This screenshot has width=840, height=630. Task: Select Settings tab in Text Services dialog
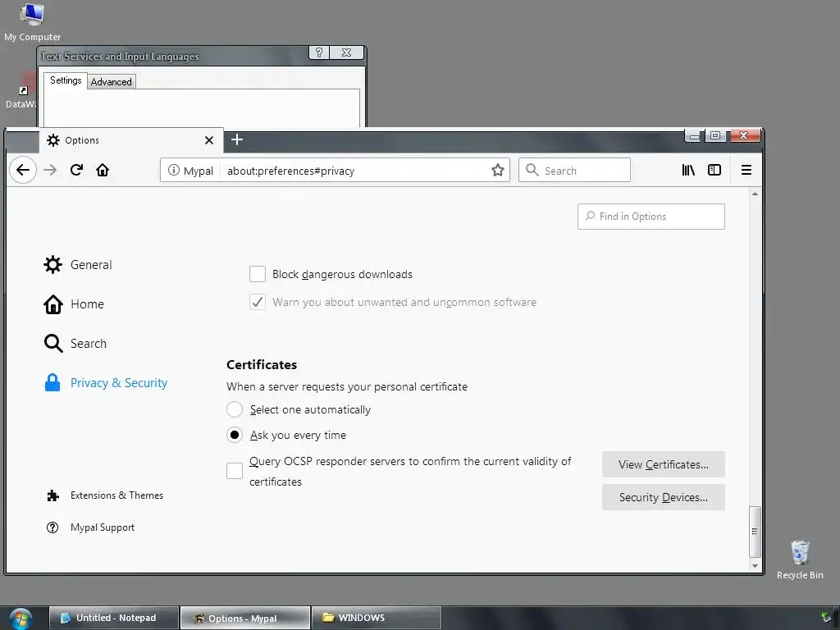point(66,80)
